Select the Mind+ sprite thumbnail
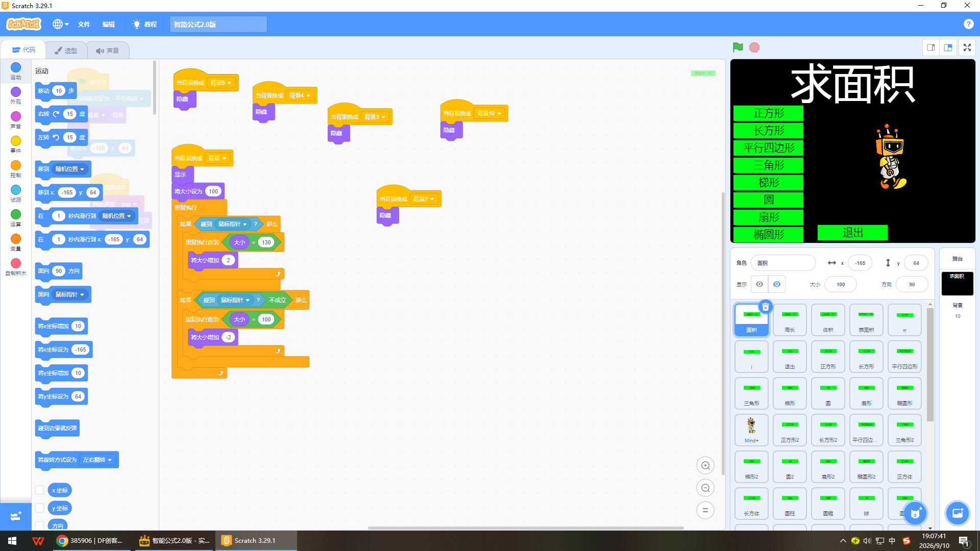This screenshot has height=551, width=980. pos(751,430)
